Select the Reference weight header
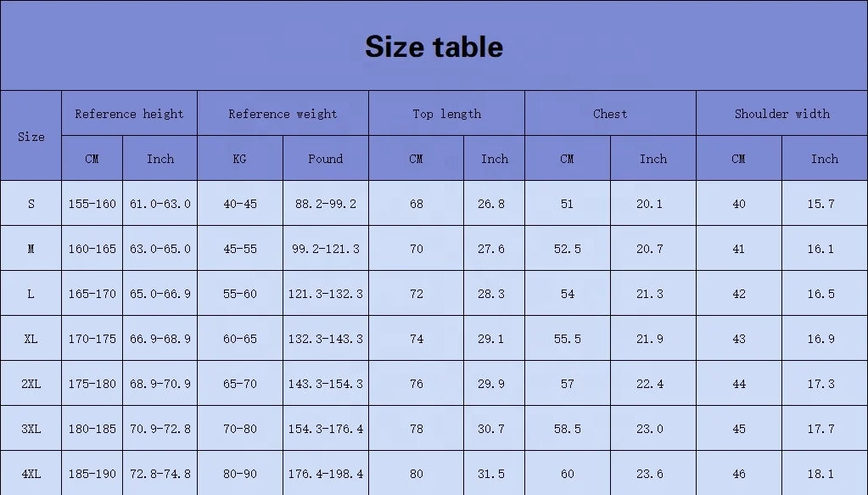The image size is (868, 495). 283,114
